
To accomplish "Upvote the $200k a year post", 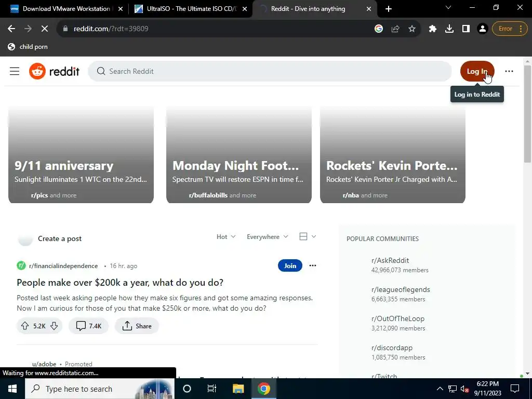I will click(x=25, y=326).
